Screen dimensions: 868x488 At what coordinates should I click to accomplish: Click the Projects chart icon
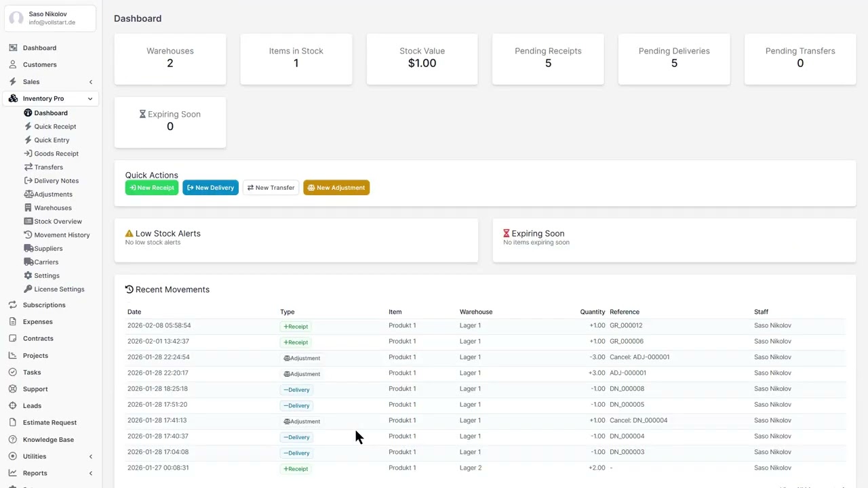point(13,356)
